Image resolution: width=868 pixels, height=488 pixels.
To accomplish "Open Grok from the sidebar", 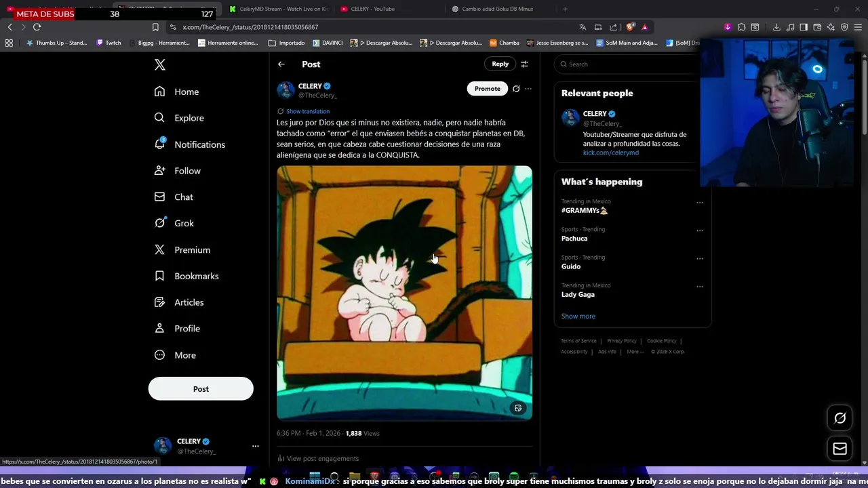I will 174,223.
